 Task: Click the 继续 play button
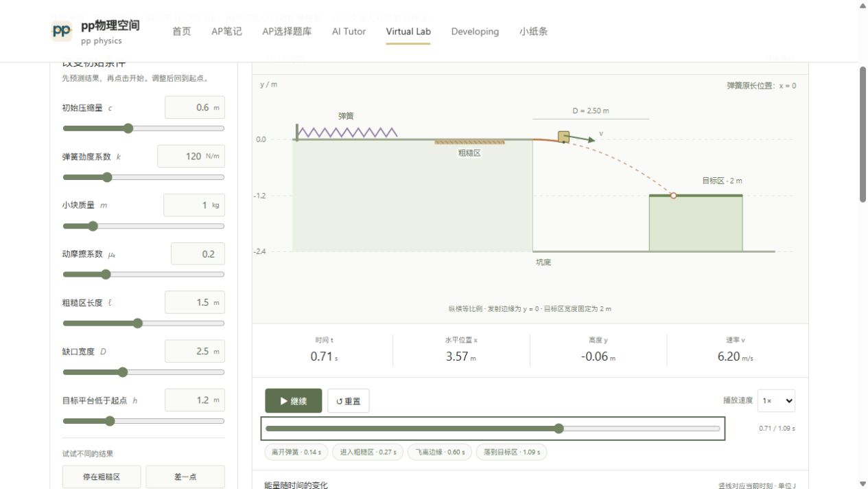[294, 401]
